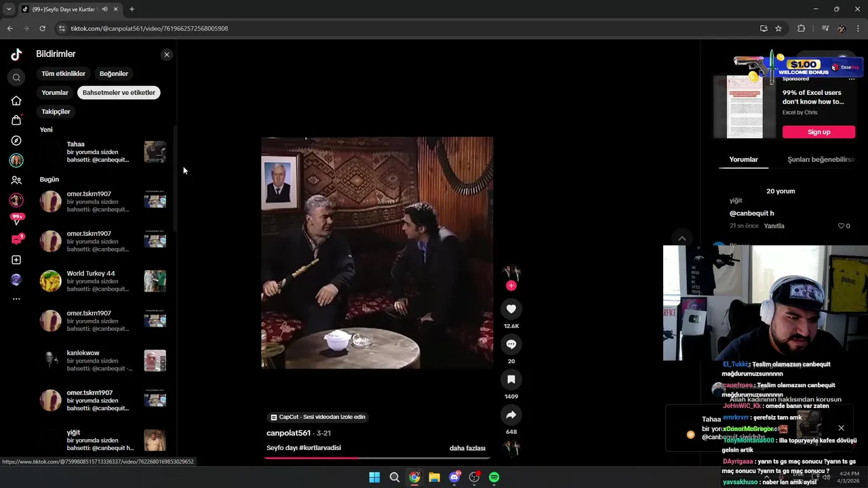Select the Tüm etkinlikler filter
868x488 pixels.
(64, 73)
